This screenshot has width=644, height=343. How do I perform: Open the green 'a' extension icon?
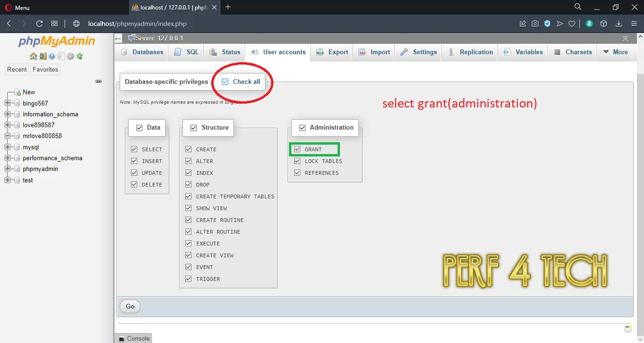[x=589, y=24]
